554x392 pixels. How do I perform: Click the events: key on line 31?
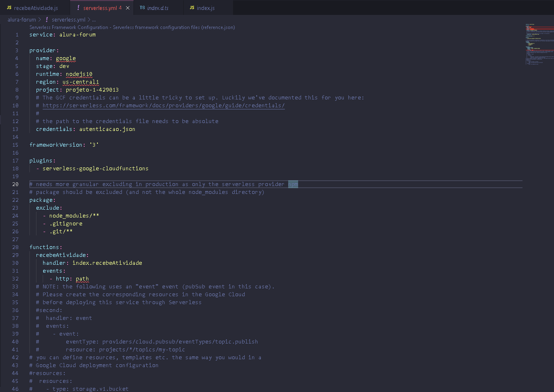pyautogui.click(x=54, y=271)
